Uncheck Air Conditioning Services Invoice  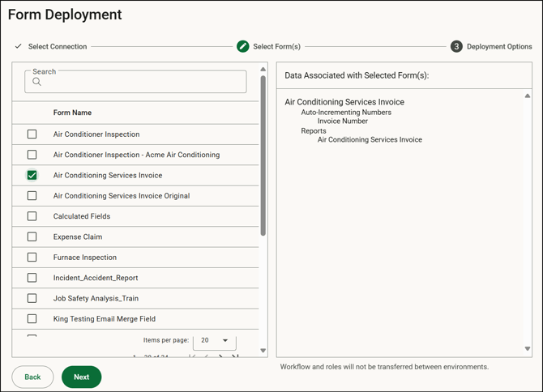point(32,175)
